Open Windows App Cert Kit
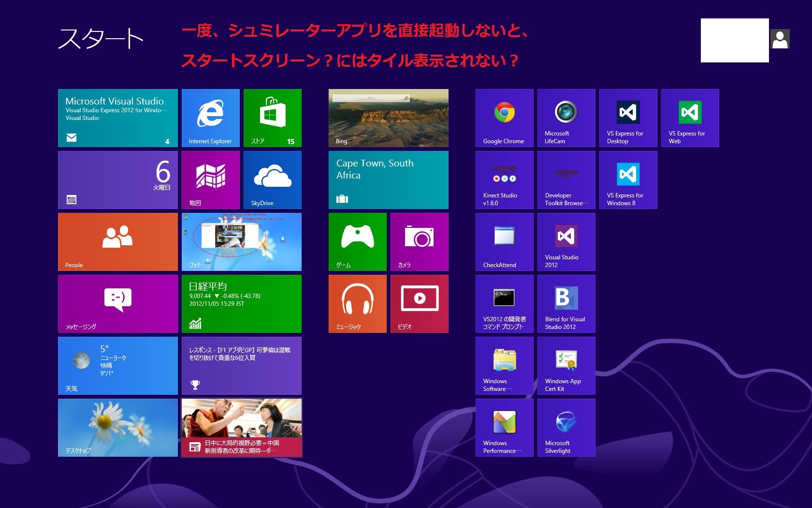812x508 pixels. [x=566, y=366]
